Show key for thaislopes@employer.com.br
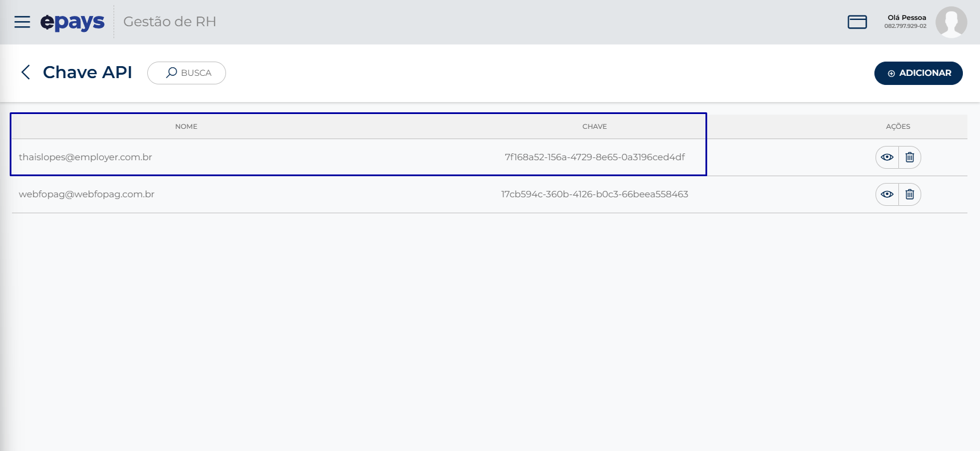 (887, 157)
